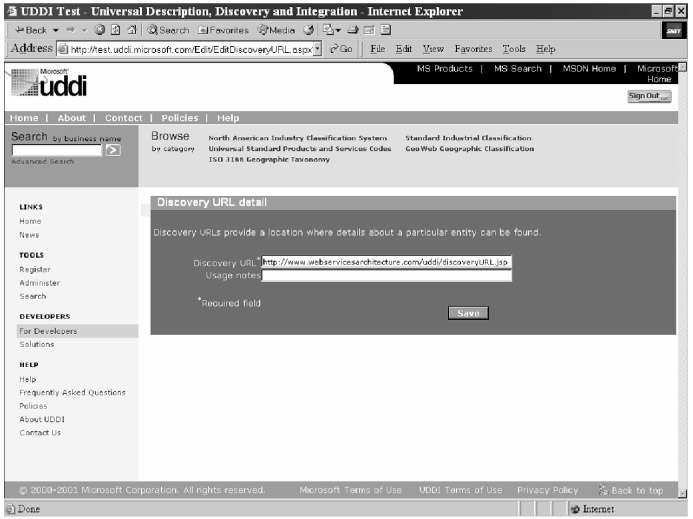Expand the Address bar URL dropdown
The height and width of the screenshot is (519, 693).
(317, 49)
